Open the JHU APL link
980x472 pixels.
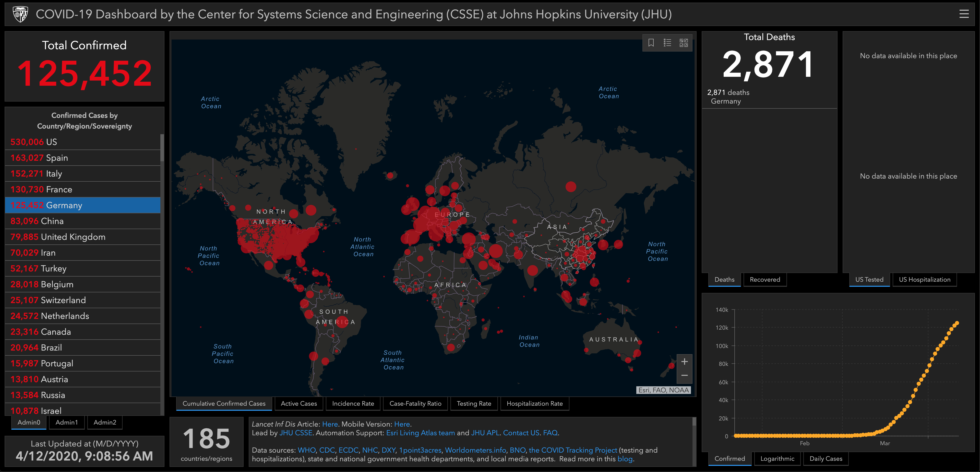point(485,433)
